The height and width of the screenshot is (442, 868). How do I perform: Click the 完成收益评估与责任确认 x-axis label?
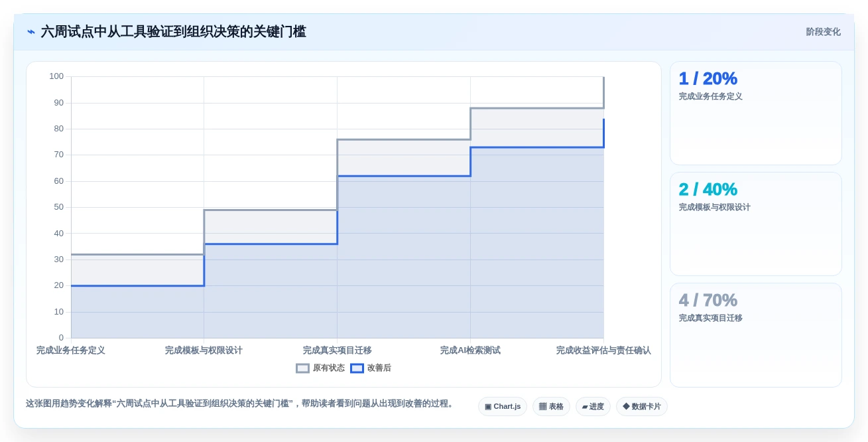(x=603, y=350)
